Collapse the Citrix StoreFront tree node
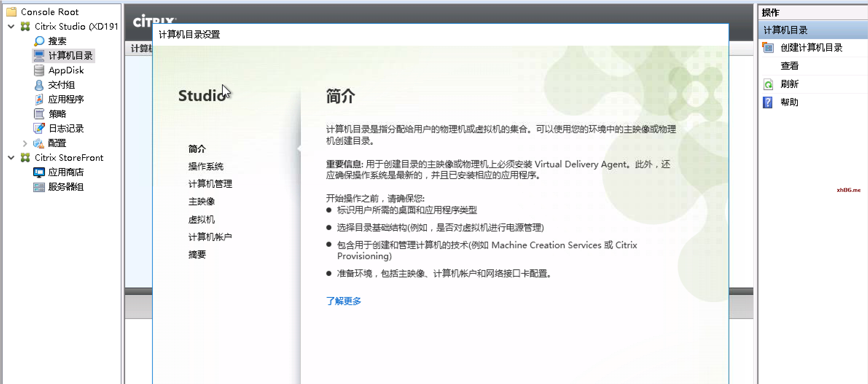The width and height of the screenshot is (868, 384). point(11,158)
